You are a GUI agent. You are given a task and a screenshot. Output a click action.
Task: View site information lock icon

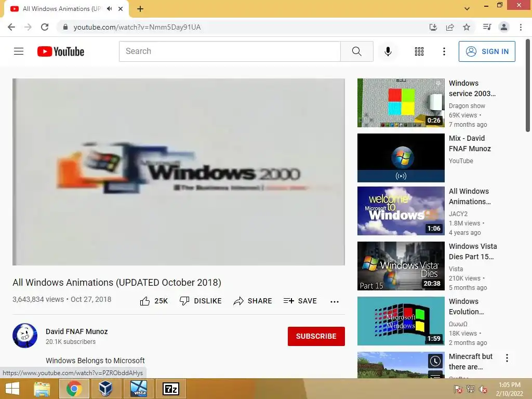click(x=65, y=27)
